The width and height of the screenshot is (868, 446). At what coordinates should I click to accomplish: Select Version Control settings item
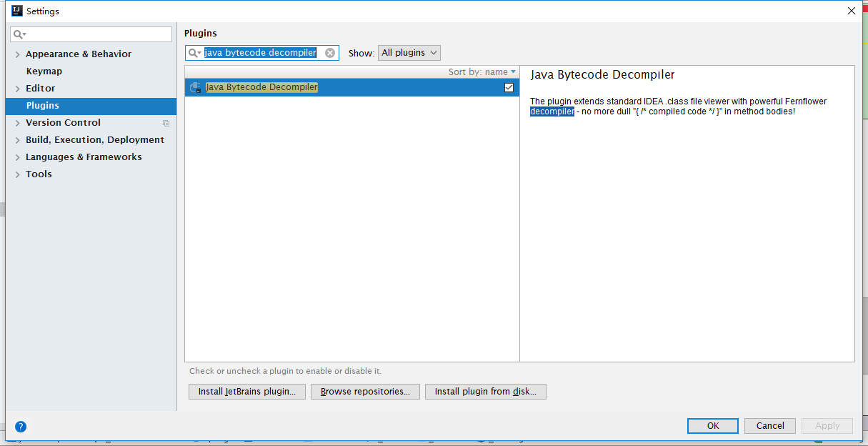(x=63, y=123)
